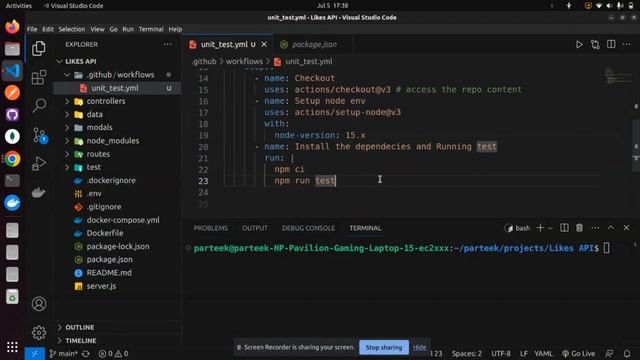Screen dimensions: 640x360
Task: Add a new terminal with plus icon
Action: tap(540, 228)
